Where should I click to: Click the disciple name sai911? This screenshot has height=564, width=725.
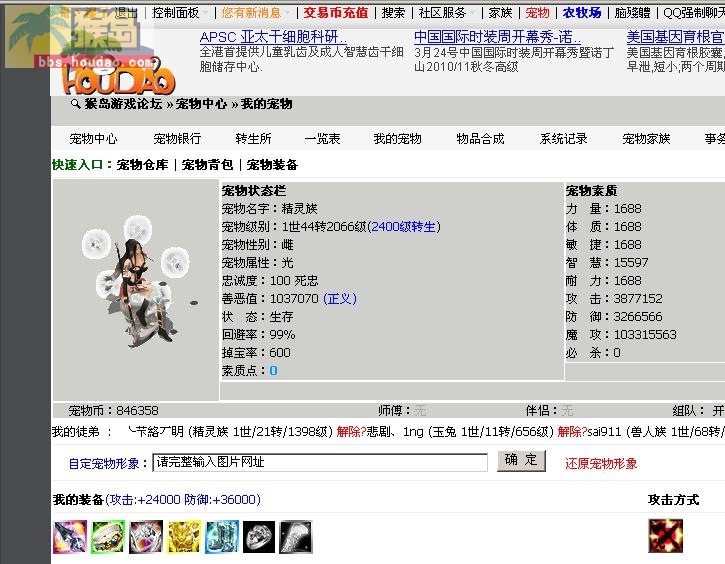click(x=605, y=432)
